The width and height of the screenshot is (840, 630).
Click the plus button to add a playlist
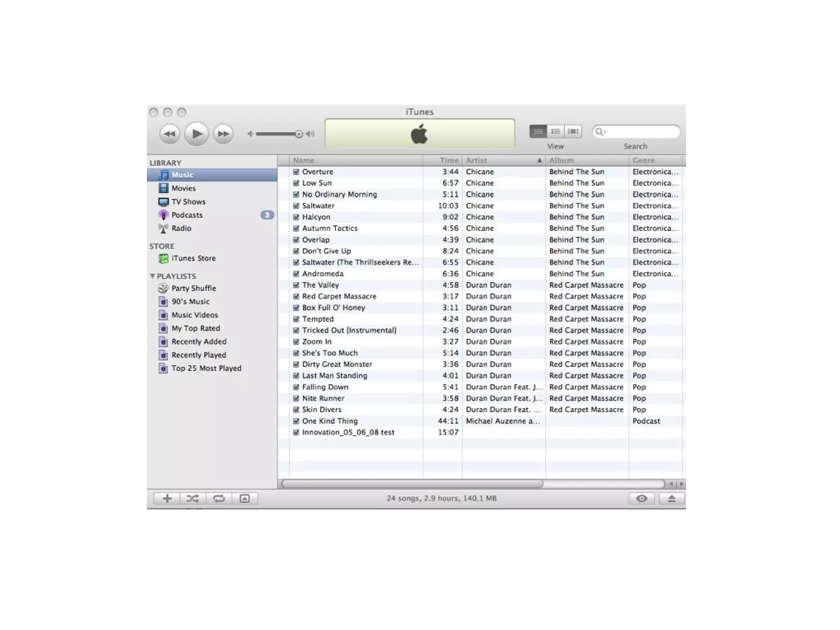click(167, 498)
